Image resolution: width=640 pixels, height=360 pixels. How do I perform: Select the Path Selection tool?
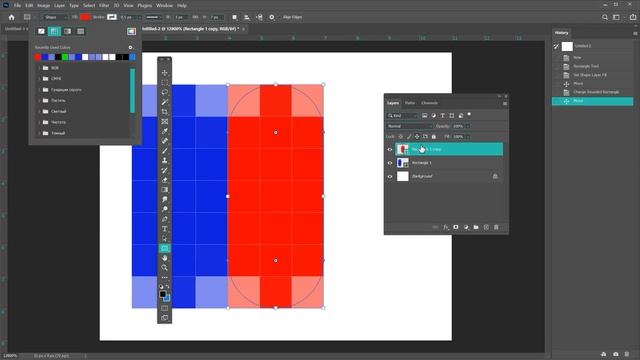(164, 239)
